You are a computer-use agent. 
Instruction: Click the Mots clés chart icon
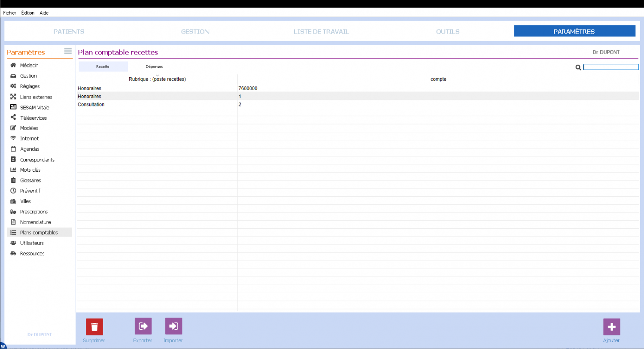tap(13, 170)
